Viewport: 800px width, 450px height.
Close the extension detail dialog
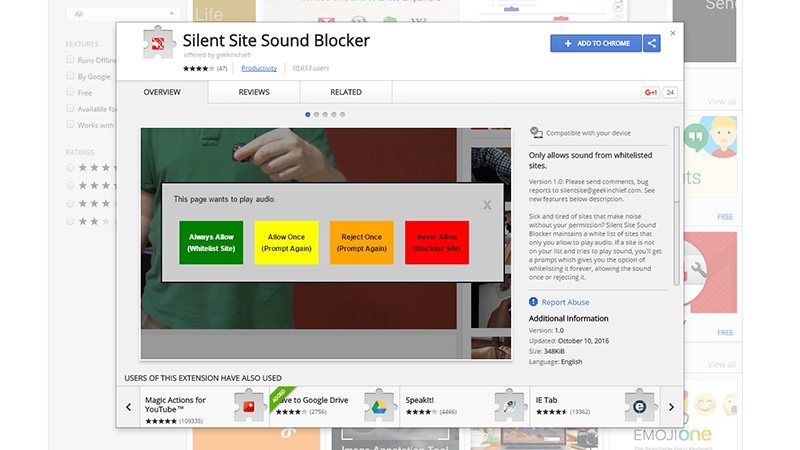[673, 33]
